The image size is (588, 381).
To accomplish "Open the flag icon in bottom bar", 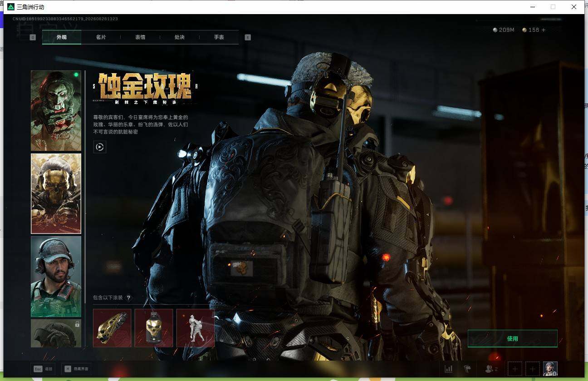I will point(467,369).
